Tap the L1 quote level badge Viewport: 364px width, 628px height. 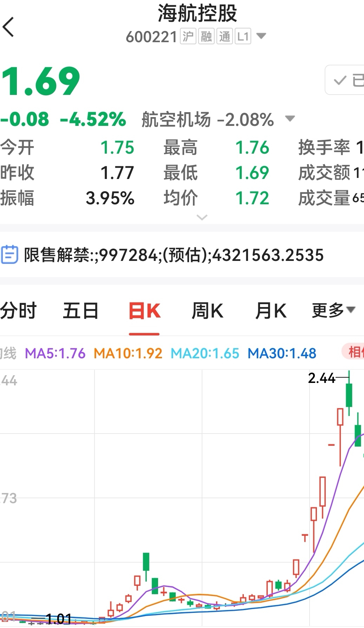point(243,36)
